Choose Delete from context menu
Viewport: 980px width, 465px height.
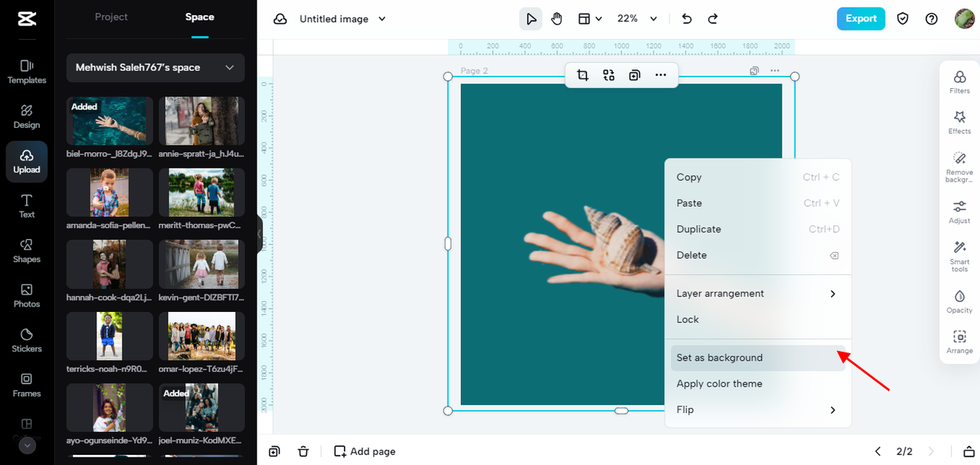758,255
